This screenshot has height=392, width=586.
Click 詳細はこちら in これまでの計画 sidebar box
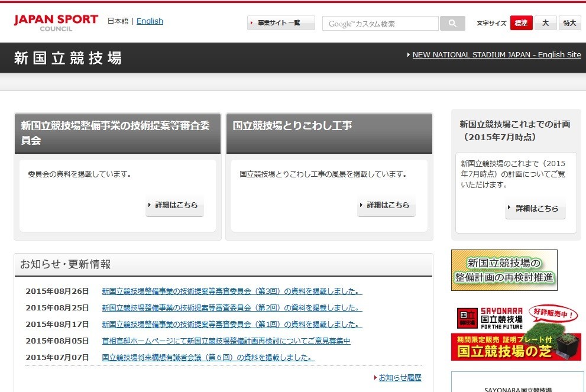pos(535,208)
